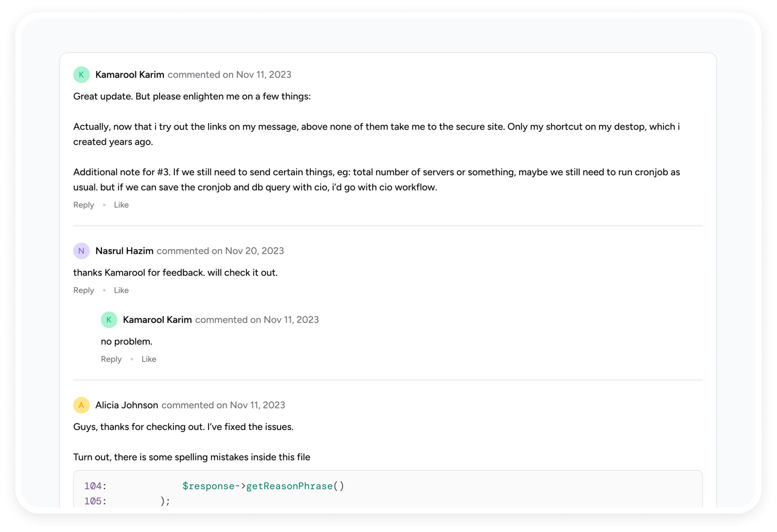
Task: Click Alicia Johnson's yellow A avatar
Action: click(81, 405)
